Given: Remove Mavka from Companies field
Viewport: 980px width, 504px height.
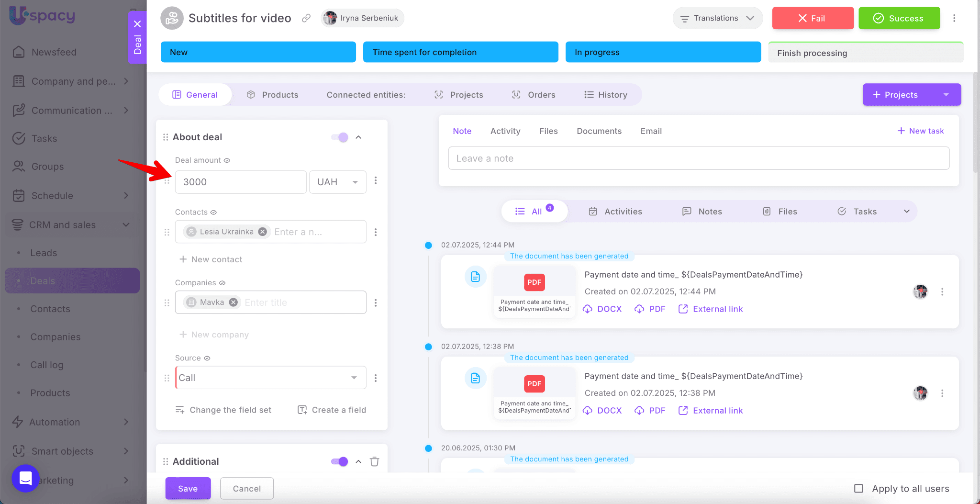Looking at the screenshot, I should pyautogui.click(x=233, y=302).
